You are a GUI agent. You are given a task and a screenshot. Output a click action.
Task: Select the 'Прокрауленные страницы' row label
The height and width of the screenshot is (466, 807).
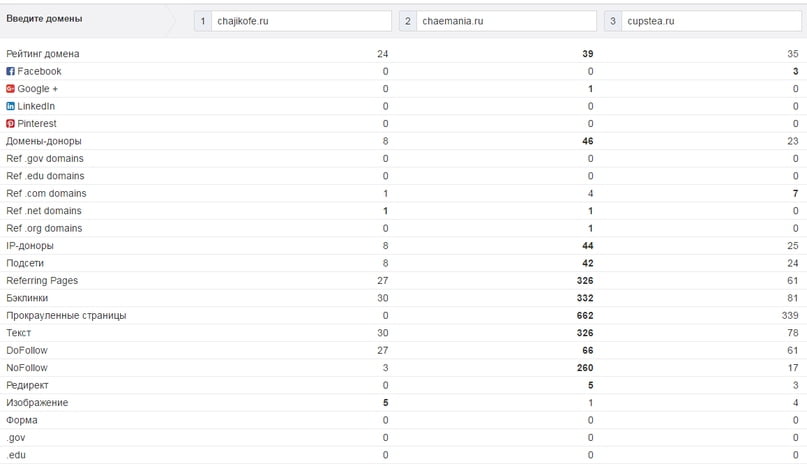point(66,316)
